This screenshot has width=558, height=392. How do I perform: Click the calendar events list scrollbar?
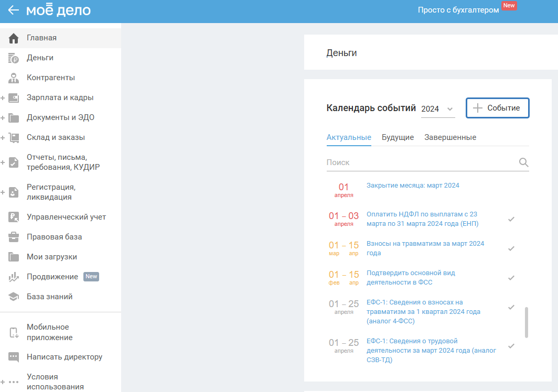(527, 322)
